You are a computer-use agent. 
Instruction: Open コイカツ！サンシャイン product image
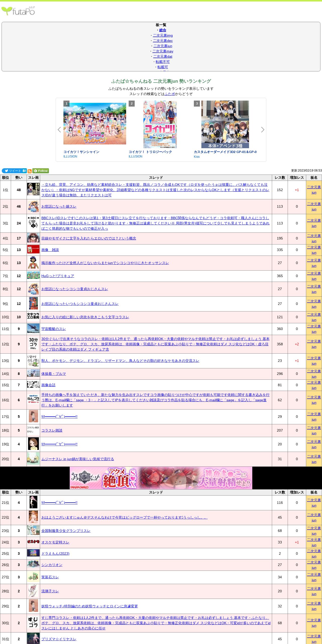click(95, 124)
